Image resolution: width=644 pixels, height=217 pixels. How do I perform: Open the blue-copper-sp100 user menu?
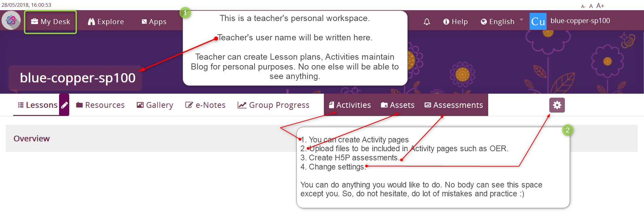pos(580,21)
